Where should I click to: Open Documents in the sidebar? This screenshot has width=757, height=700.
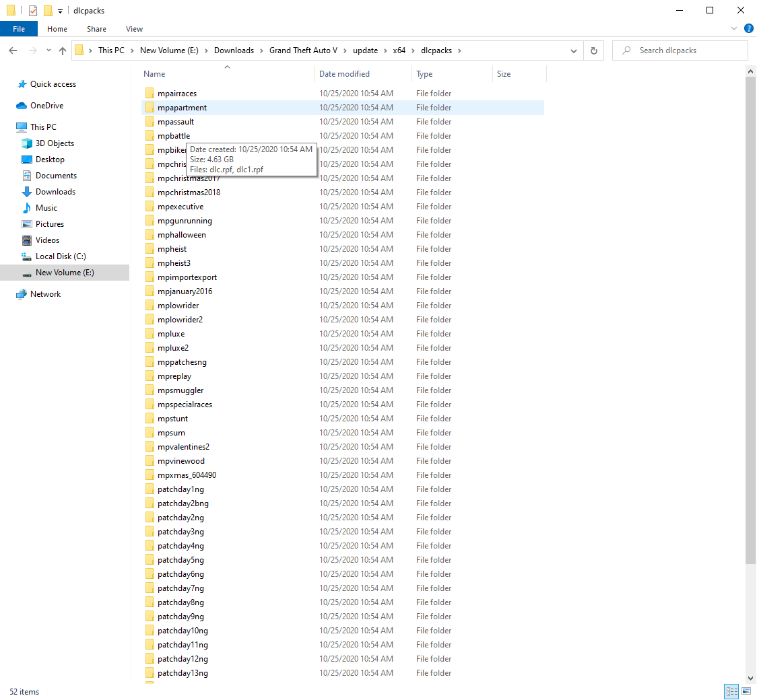[56, 176]
